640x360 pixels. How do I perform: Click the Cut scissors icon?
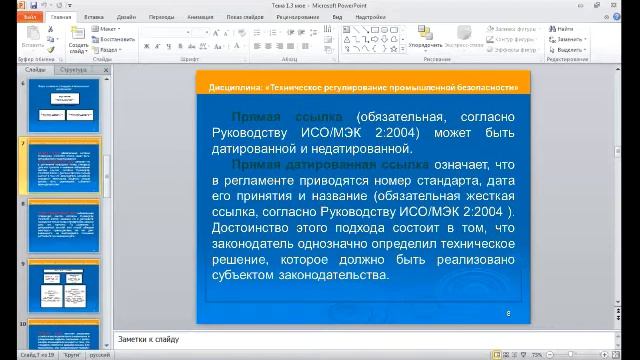point(51,29)
